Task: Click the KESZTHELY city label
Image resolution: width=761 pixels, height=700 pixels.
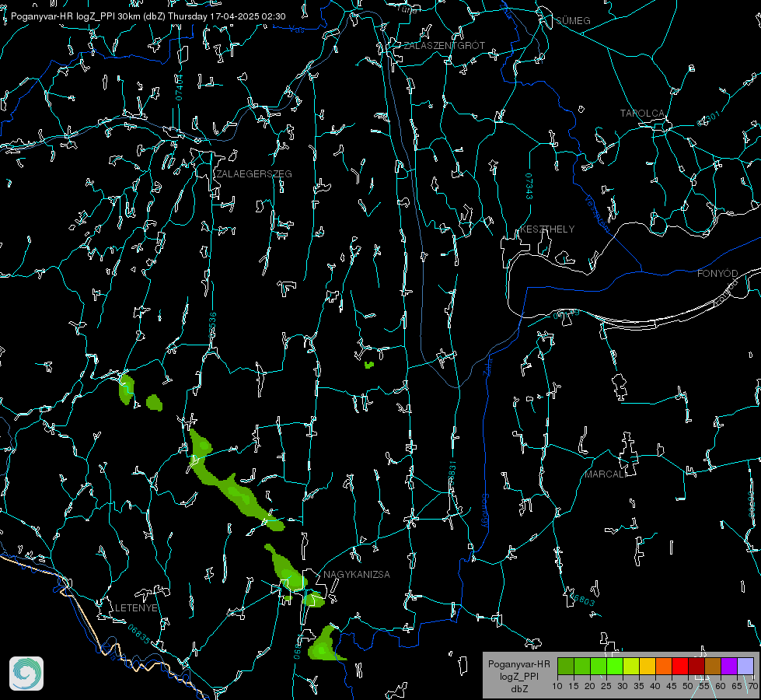Action: (x=547, y=229)
